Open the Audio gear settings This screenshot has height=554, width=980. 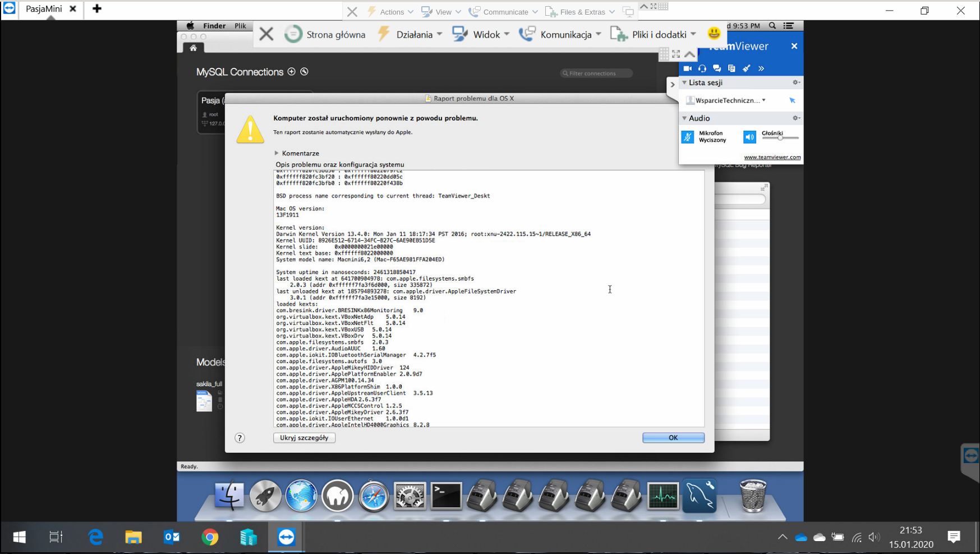click(x=795, y=118)
